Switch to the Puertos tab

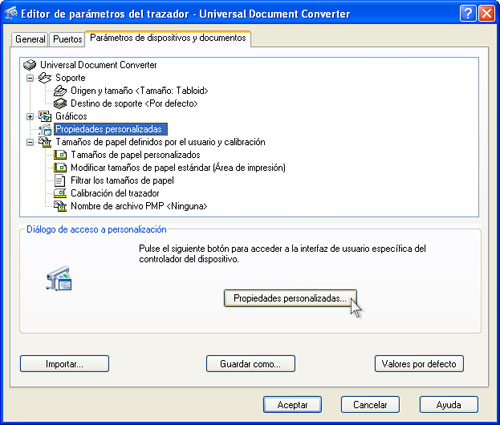67,39
